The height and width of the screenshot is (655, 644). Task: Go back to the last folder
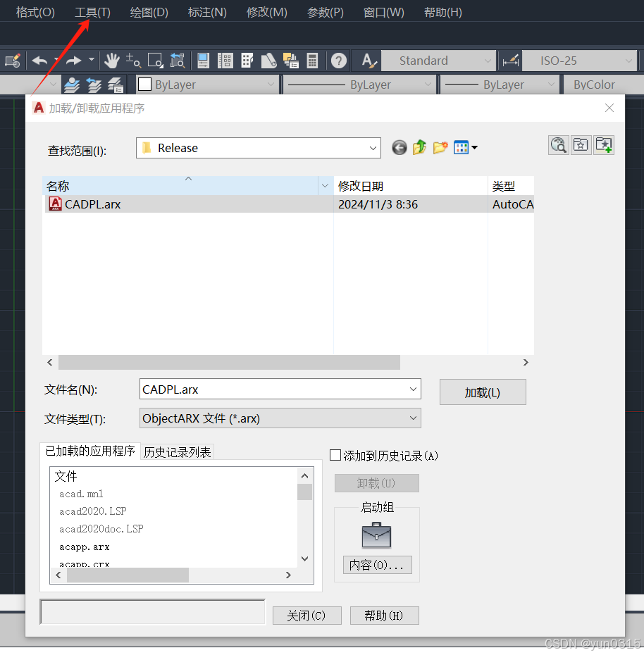point(400,147)
